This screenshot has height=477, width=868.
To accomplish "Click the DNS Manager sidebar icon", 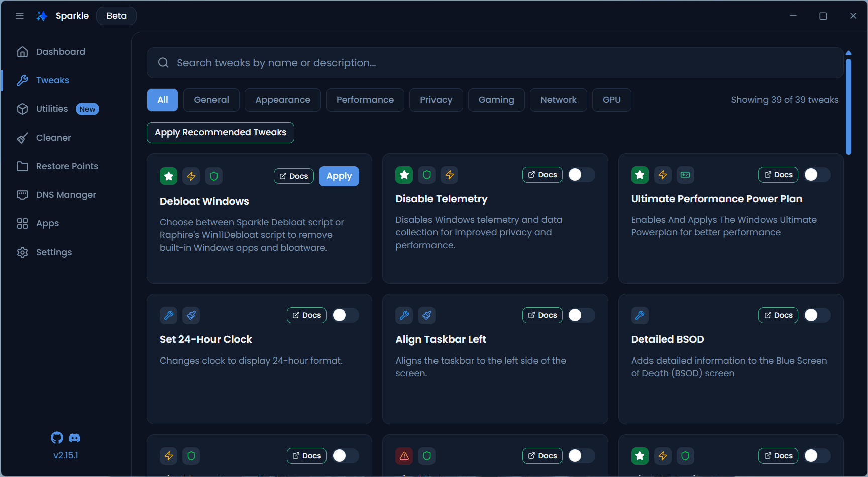I will tap(22, 195).
